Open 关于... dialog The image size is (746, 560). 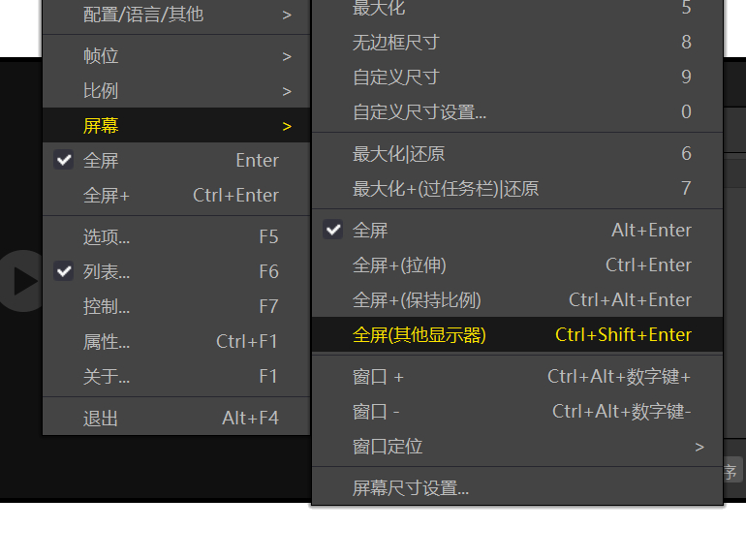pos(176,376)
